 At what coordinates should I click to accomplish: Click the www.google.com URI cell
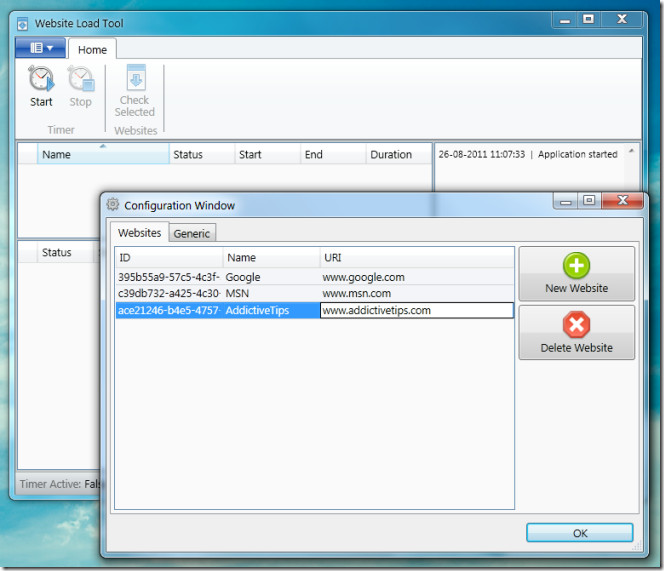[x=417, y=277]
